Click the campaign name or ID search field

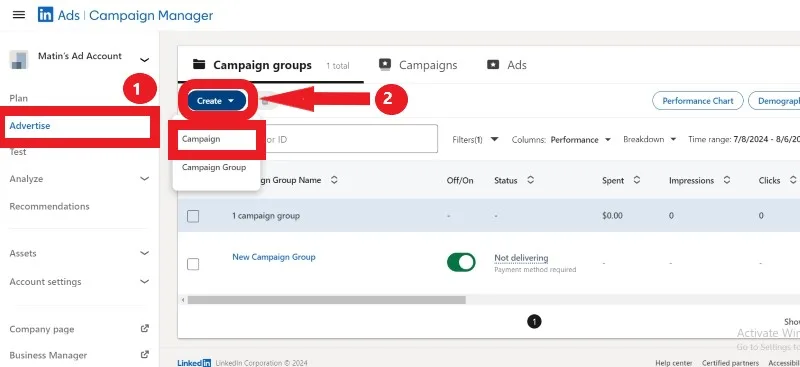(x=348, y=139)
